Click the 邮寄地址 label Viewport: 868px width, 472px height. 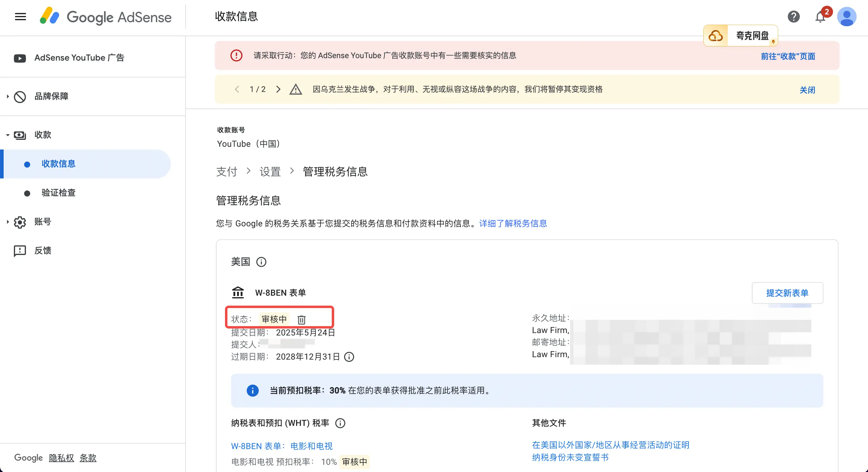[x=551, y=342]
